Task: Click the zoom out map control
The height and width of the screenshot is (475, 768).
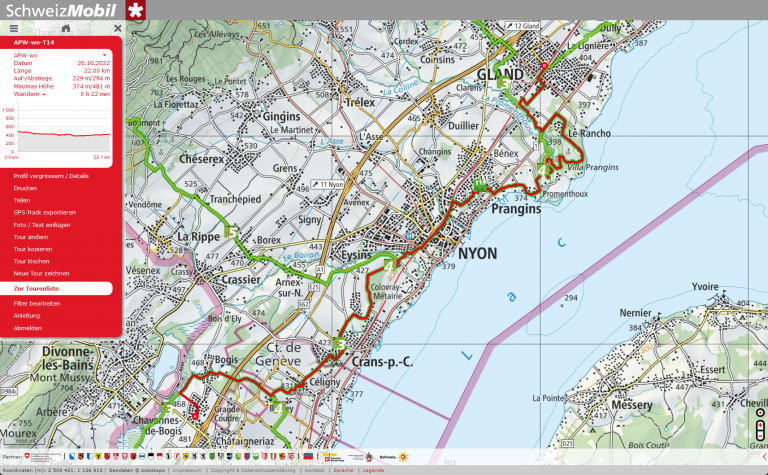Action: (x=760, y=436)
